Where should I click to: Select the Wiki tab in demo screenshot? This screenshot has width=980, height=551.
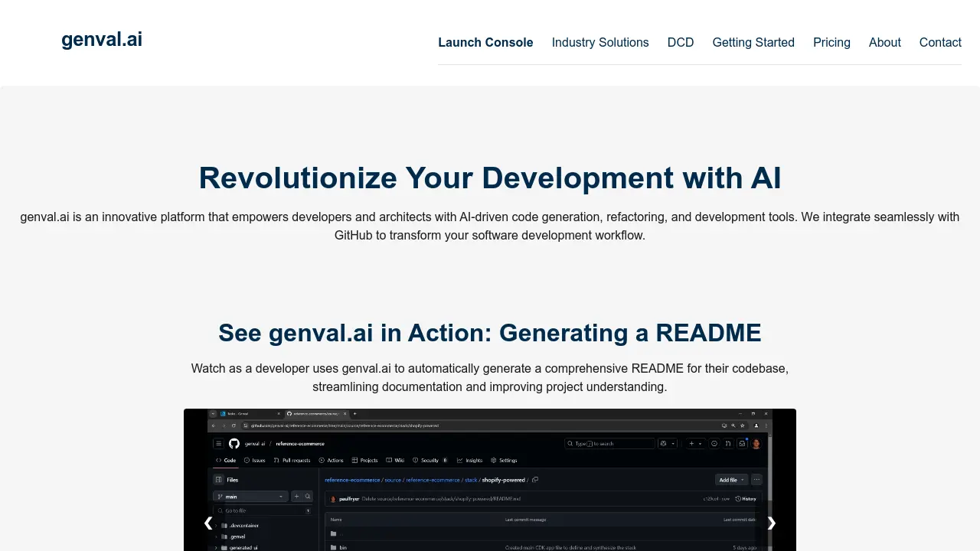tap(395, 461)
